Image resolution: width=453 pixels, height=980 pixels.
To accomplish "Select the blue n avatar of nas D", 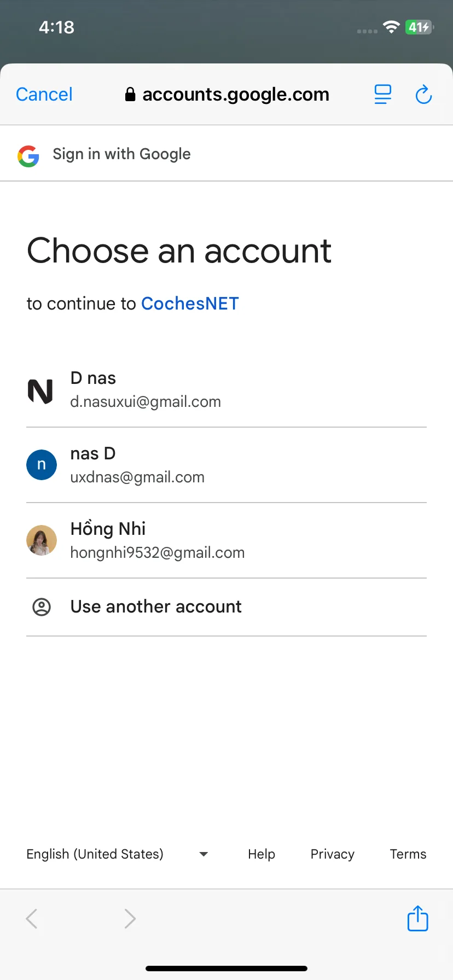I will 42,465.
